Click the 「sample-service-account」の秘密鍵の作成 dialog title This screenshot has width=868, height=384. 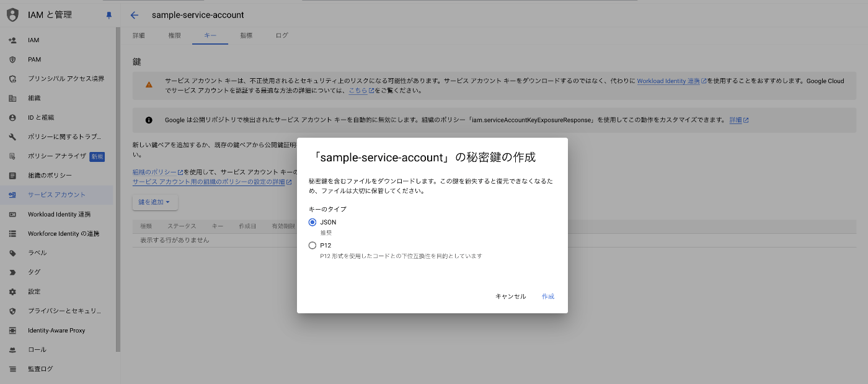tap(422, 158)
